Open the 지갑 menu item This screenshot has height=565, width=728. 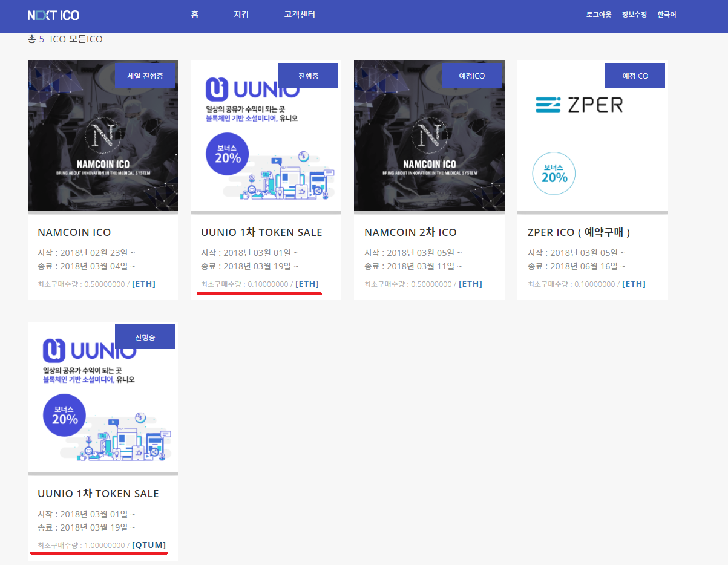(241, 15)
